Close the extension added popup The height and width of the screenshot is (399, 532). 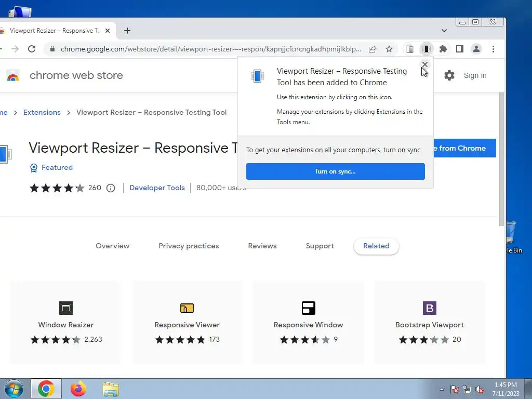point(425,64)
